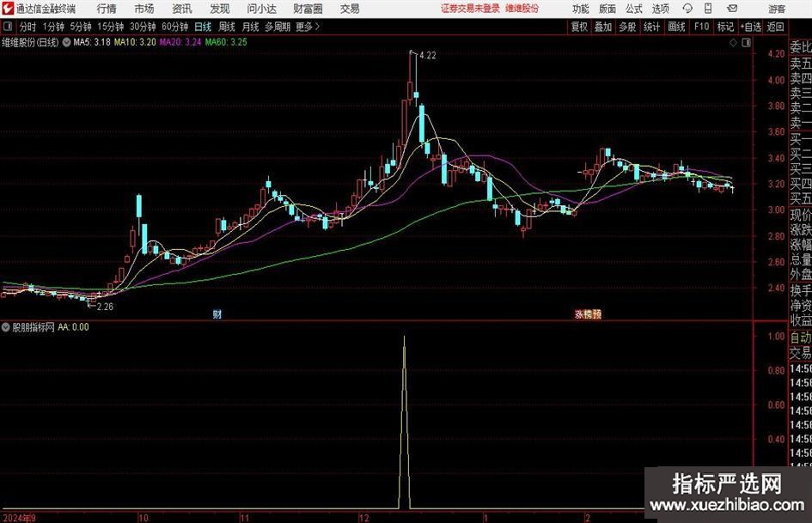This screenshot has width=812, height=523.
Task: Click the 4.22 high price label
Action: [428, 56]
